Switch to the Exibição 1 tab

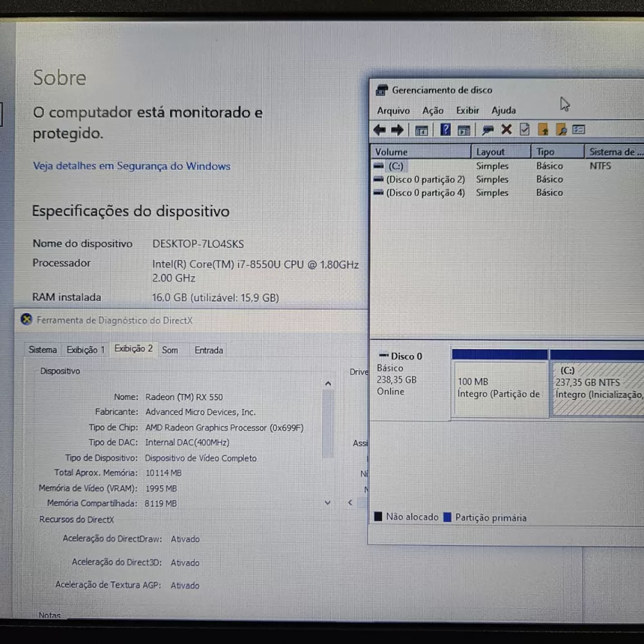point(86,350)
